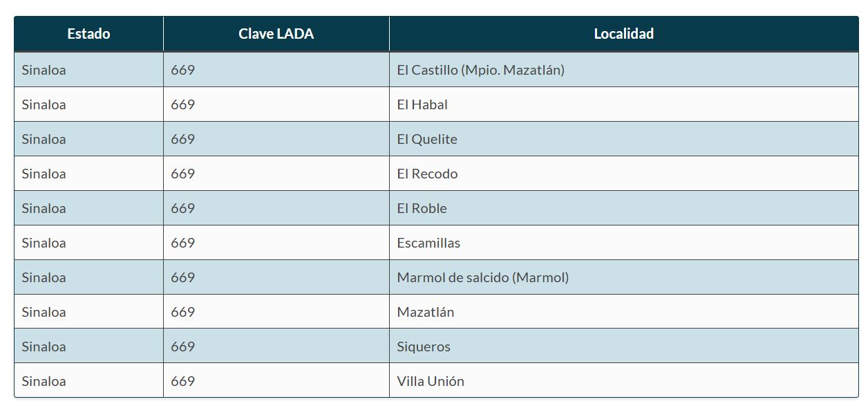Select the El Castillo (Mpio. Mazatlán) cell
The image size is (868, 406).
480,70
